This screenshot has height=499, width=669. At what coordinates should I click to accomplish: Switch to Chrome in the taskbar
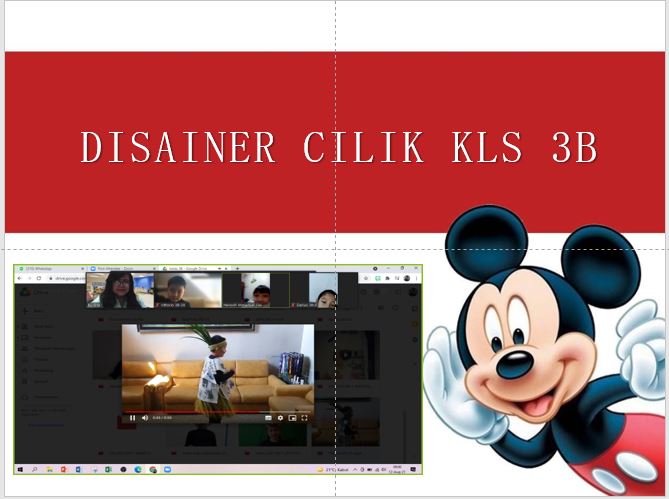153,470
